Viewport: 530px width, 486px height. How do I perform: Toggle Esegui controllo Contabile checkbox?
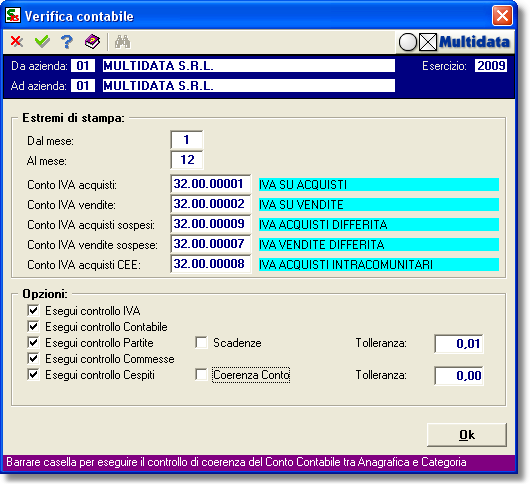point(33,326)
